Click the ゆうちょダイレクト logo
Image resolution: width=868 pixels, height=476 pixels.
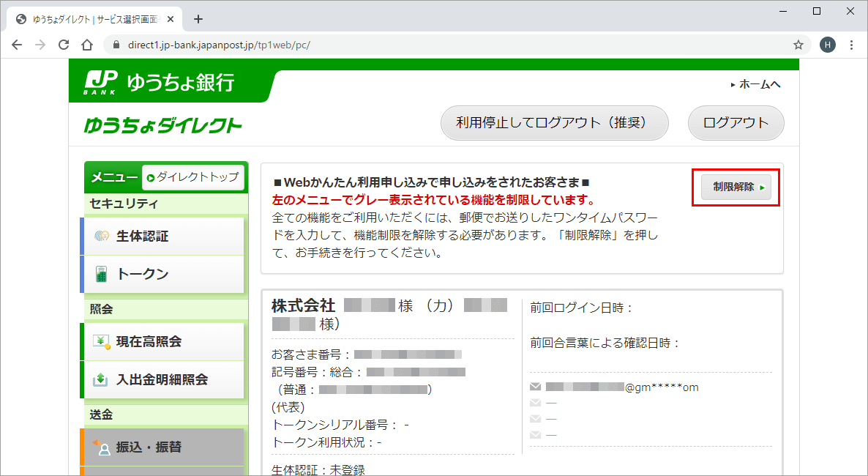coord(162,126)
